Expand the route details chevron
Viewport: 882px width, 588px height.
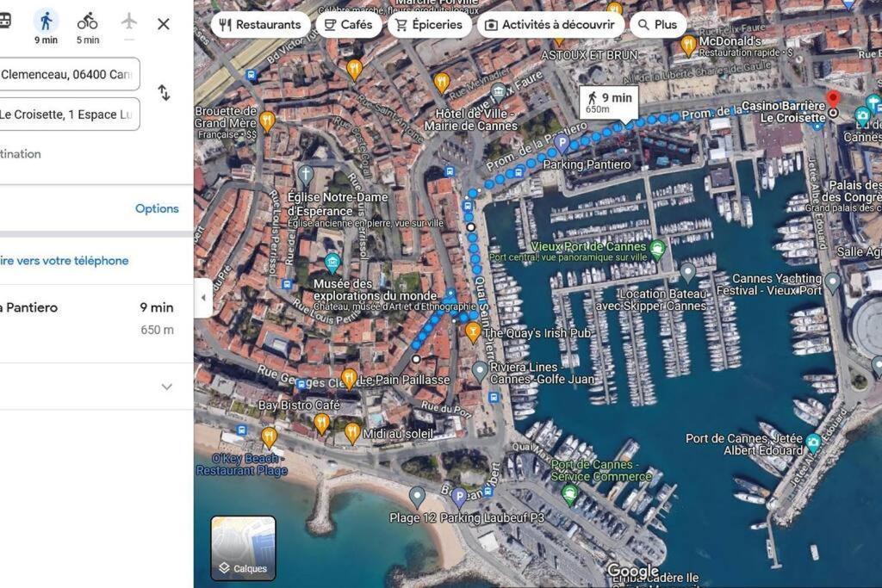click(166, 387)
